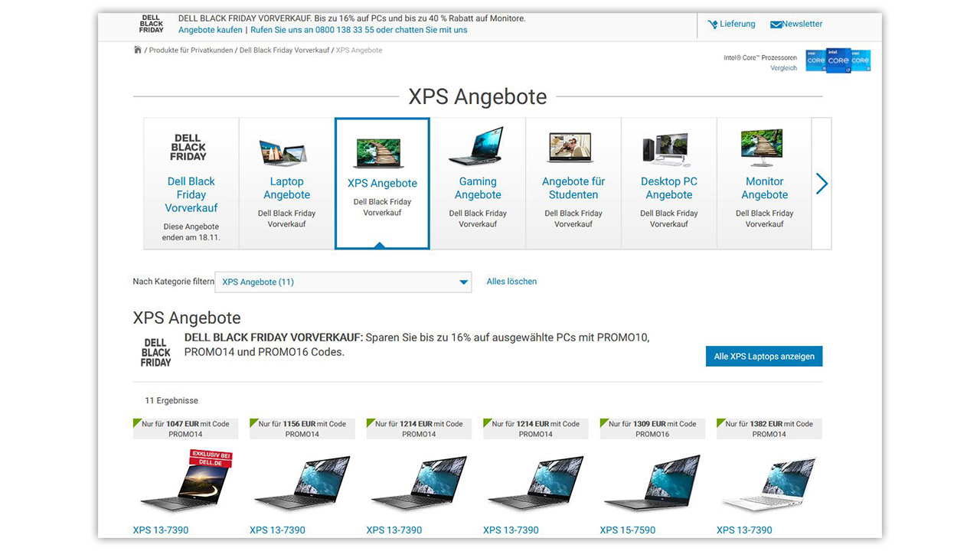
Task: Open Produkte für Privatkunden breadcrumb link
Action: tap(191, 51)
